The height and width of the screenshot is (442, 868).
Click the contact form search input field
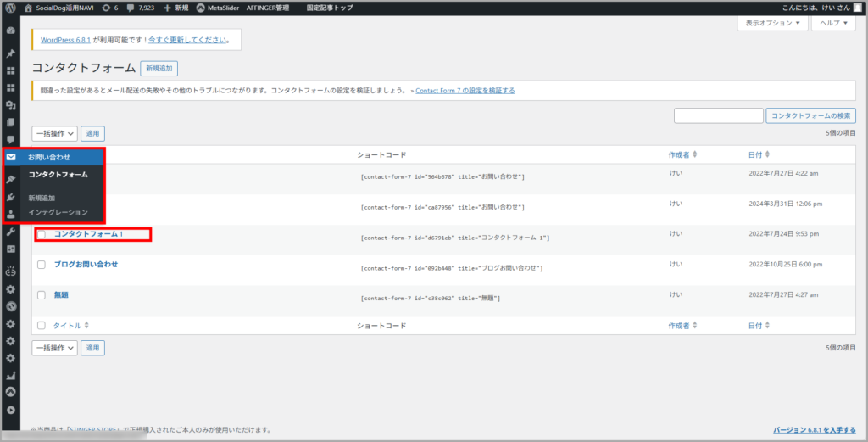(719, 115)
